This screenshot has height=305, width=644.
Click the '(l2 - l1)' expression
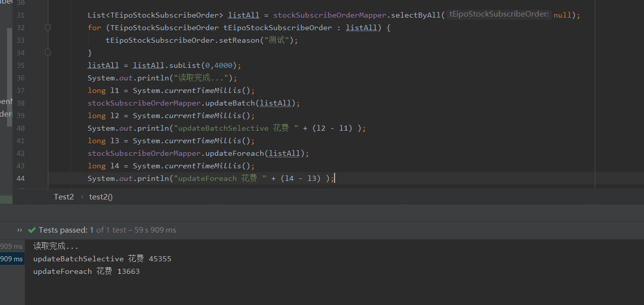[333, 128]
